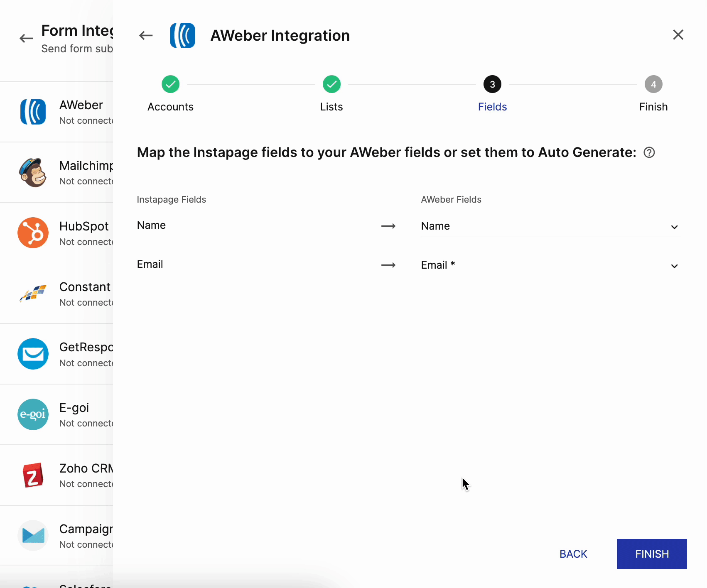Select the Fields step indicator
Screen dimensions: 707x588
492,85
